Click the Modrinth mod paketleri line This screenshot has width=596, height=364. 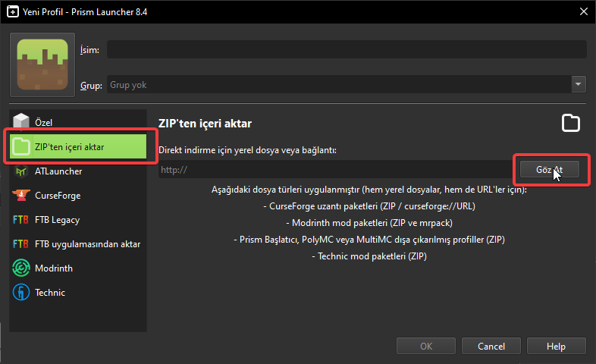coord(369,223)
